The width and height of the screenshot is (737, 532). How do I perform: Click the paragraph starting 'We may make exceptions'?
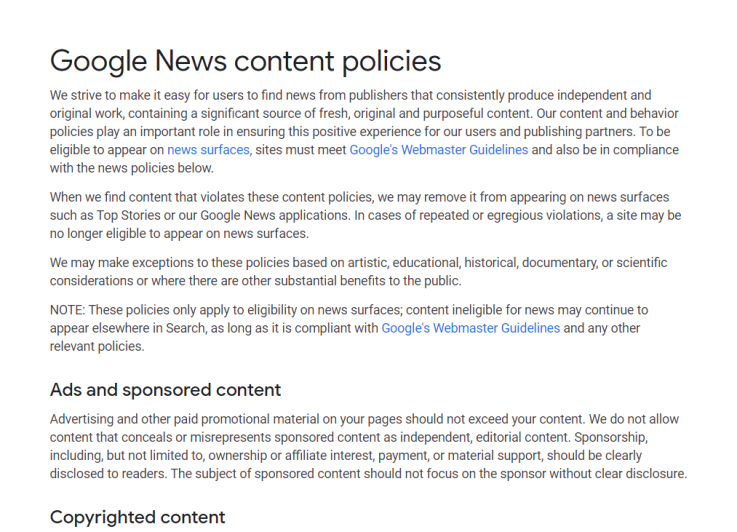click(359, 272)
